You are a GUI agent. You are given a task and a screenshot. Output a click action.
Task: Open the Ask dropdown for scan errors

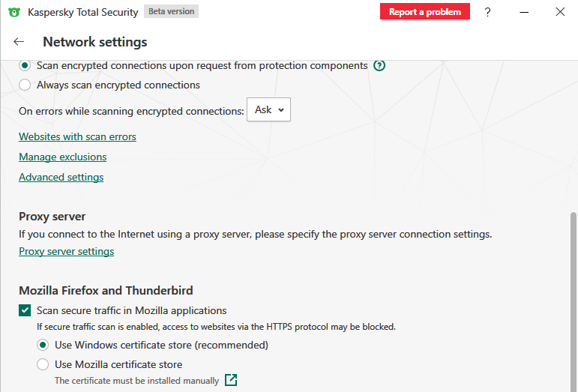tap(268, 110)
